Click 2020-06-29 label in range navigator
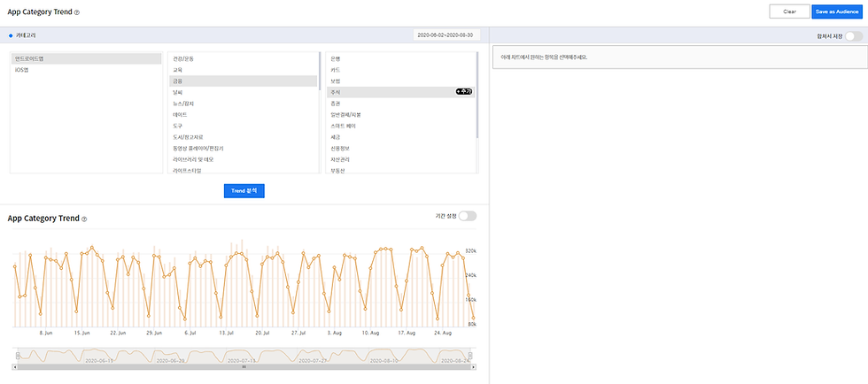This screenshot has height=384, width=868. pyautogui.click(x=170, y=360)
